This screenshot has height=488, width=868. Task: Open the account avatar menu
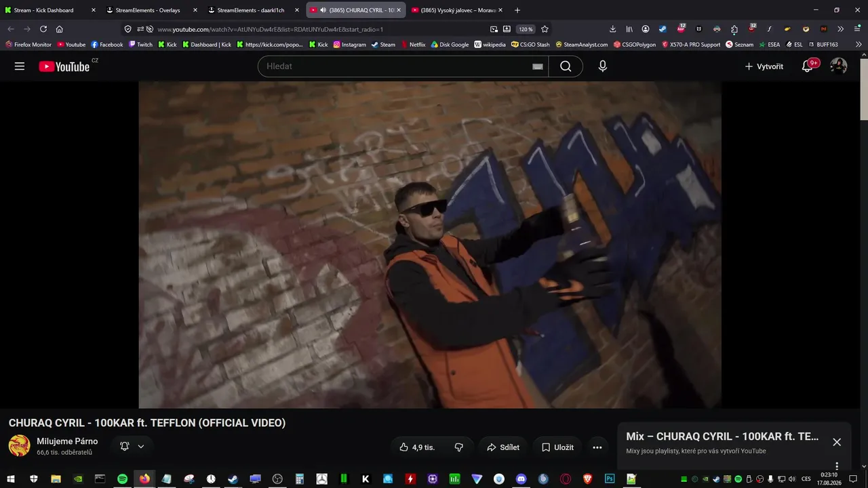pos(839,66)
